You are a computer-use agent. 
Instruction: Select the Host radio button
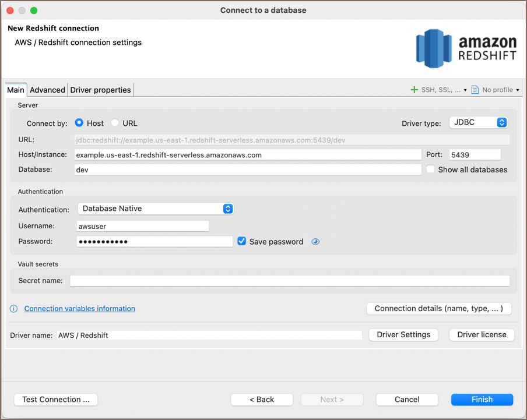pos(79,123)
